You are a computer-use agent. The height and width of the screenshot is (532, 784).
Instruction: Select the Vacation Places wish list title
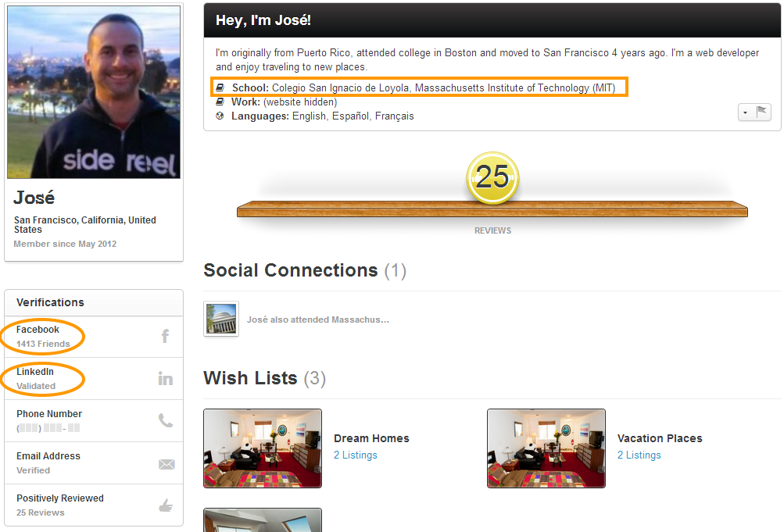[660, 438]
